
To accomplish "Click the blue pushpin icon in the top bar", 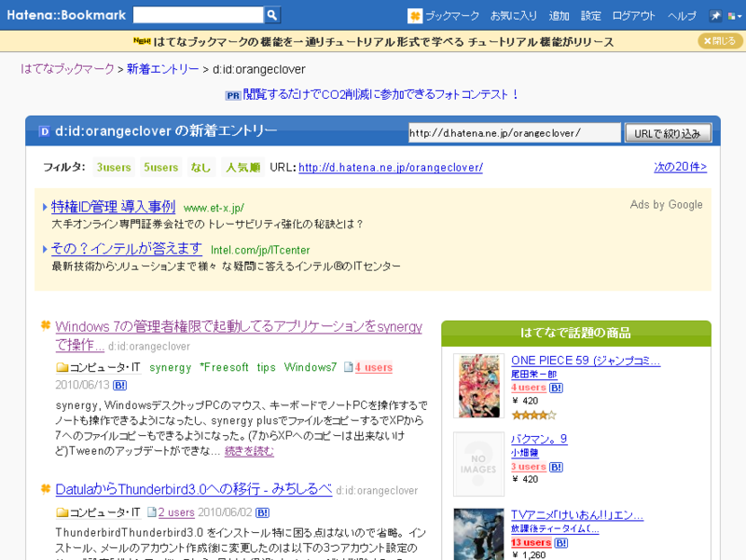I will pyautogui.click(x=713, y=14).
